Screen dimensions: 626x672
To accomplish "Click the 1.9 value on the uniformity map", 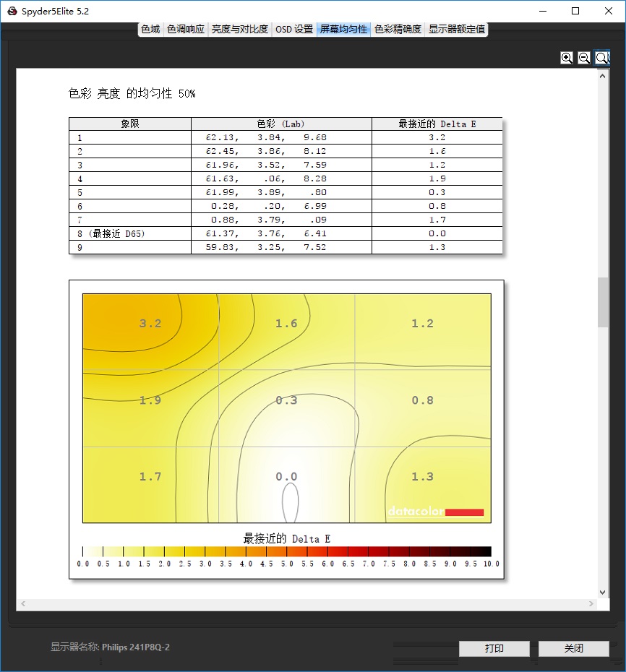I will (x=150, y=400).
